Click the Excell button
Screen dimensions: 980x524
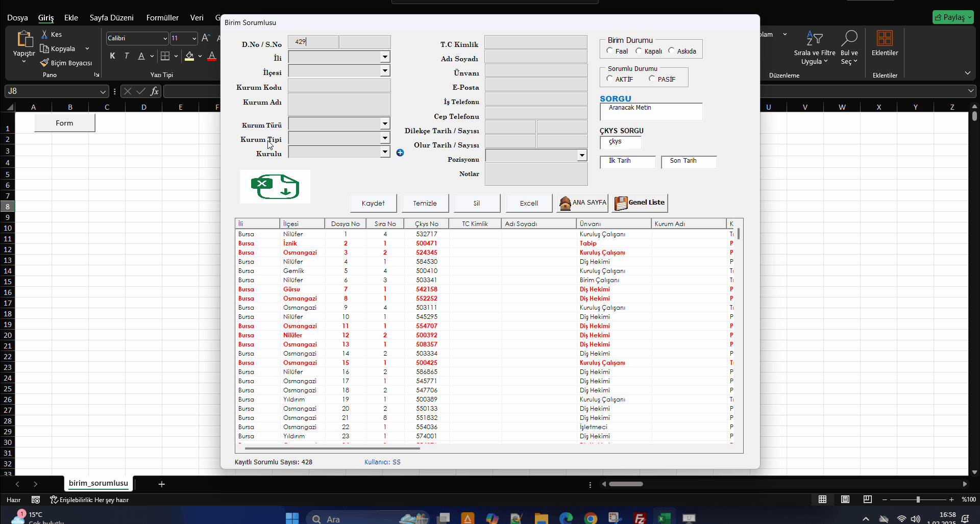coord(529,203)
